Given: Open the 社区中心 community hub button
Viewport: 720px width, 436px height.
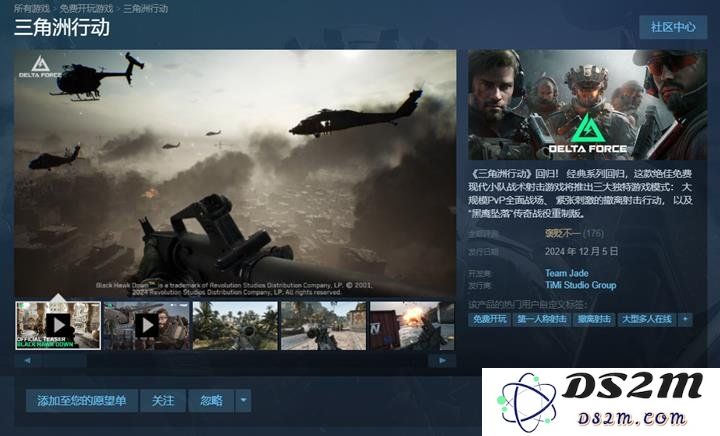Looking at the screenshot, I should [673, 27].
